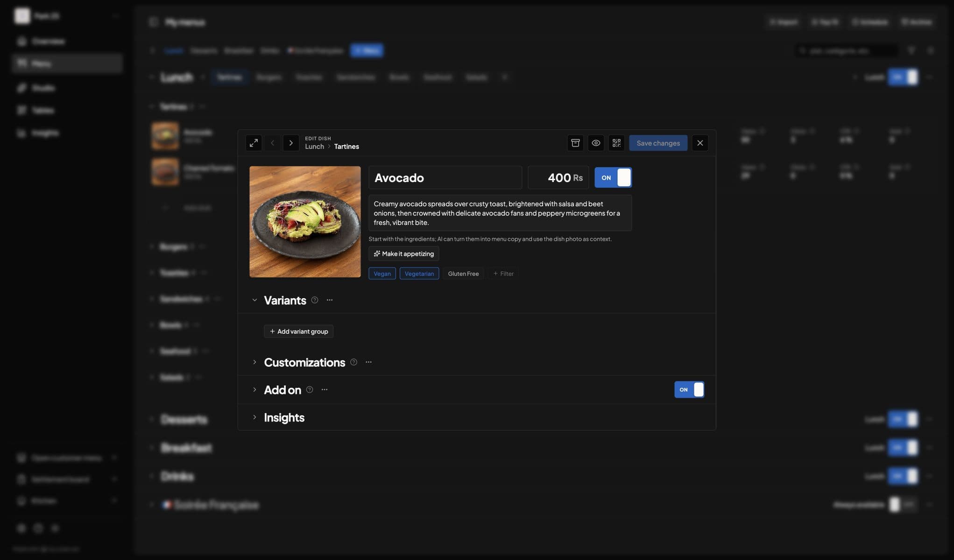Switch off the Add on toggle

[689, 390]
